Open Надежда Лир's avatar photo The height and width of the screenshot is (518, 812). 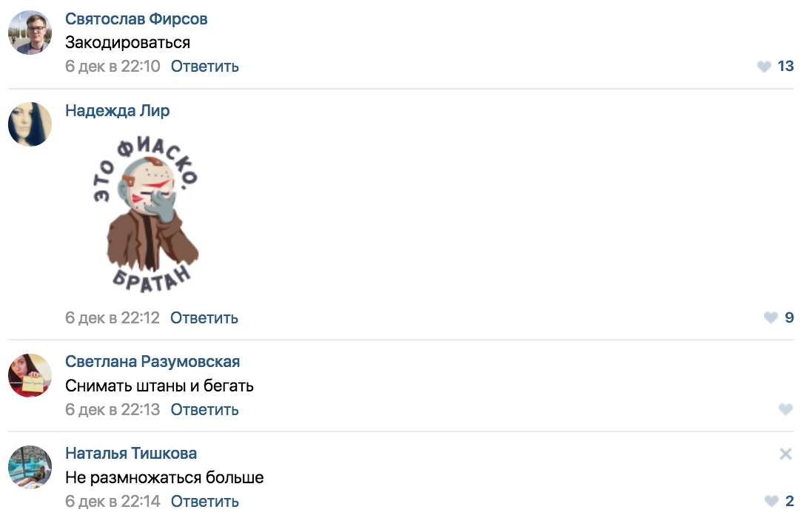point(30,124)
